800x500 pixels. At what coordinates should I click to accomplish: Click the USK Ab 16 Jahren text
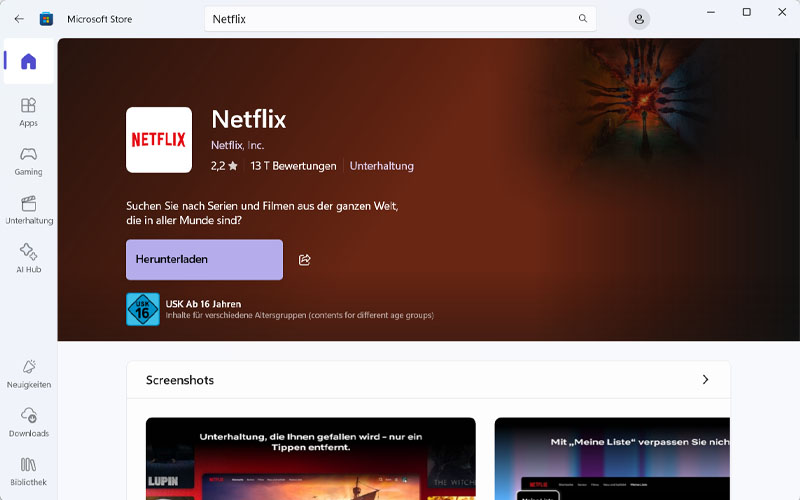[x=203, y=304]
